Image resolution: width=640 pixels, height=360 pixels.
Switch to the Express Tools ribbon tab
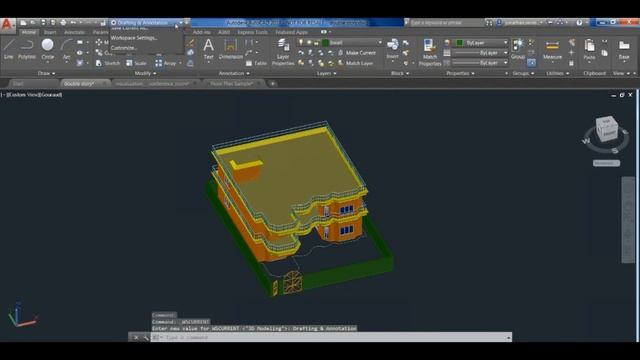click(253, 32)
